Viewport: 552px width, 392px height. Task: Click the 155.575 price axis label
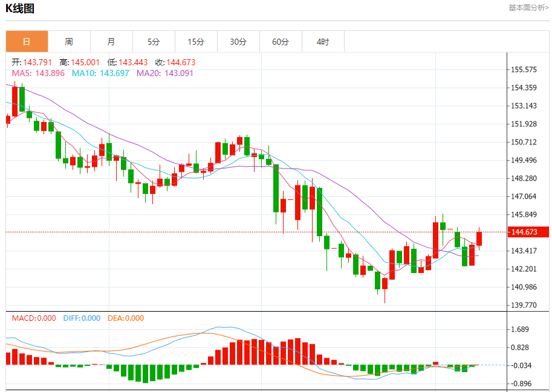coord(524,69)
